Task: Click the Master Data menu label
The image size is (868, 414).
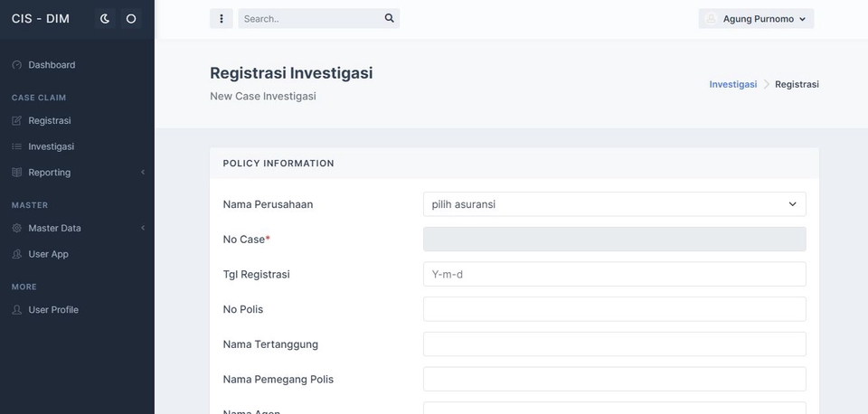Action: coord(54,228)
